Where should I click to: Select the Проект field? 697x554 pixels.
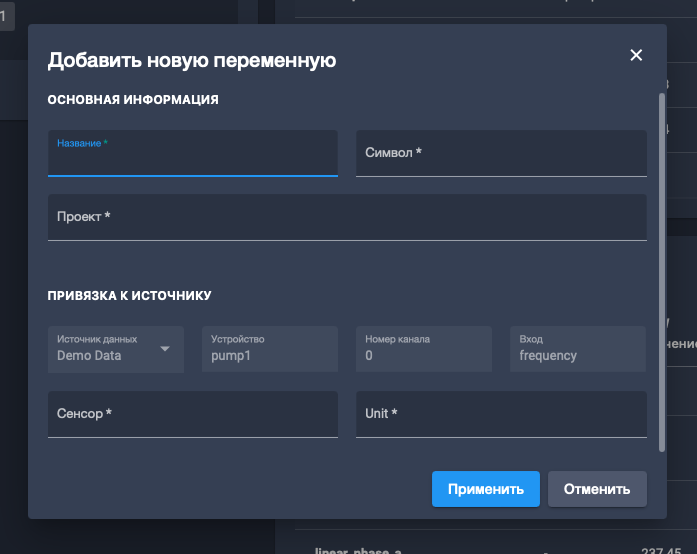click(x=347, y=217)
